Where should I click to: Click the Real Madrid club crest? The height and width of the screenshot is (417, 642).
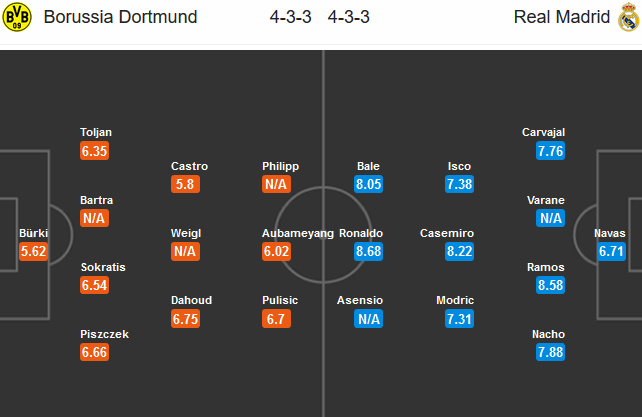(x=628, y=17)
